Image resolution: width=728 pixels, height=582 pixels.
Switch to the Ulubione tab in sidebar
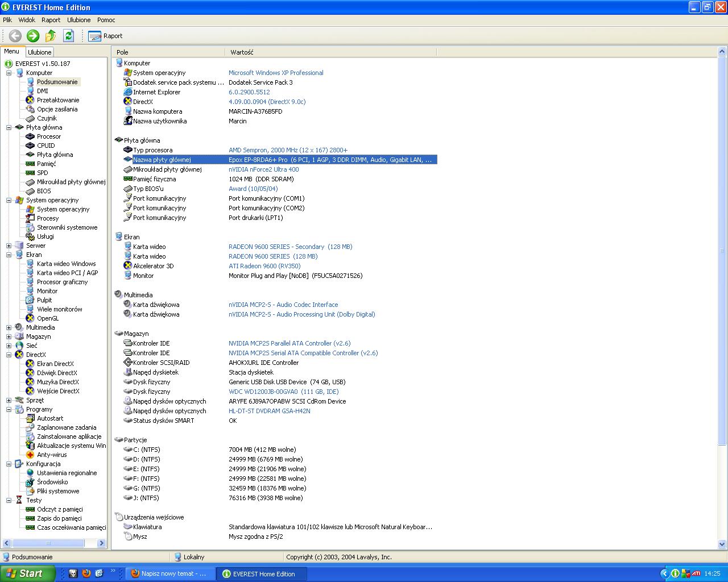click(x=40, y=52)
